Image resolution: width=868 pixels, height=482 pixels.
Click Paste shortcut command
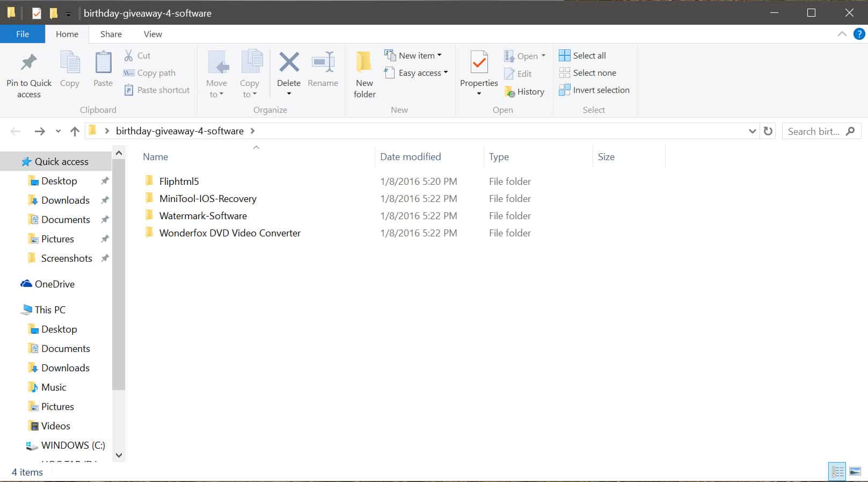point(157,90)
